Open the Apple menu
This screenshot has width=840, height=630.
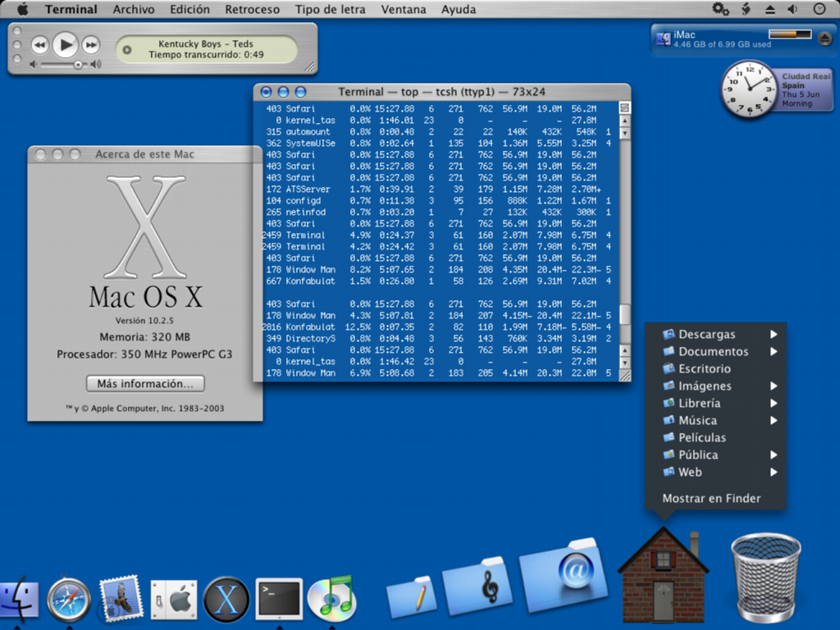tap(22, 9)
